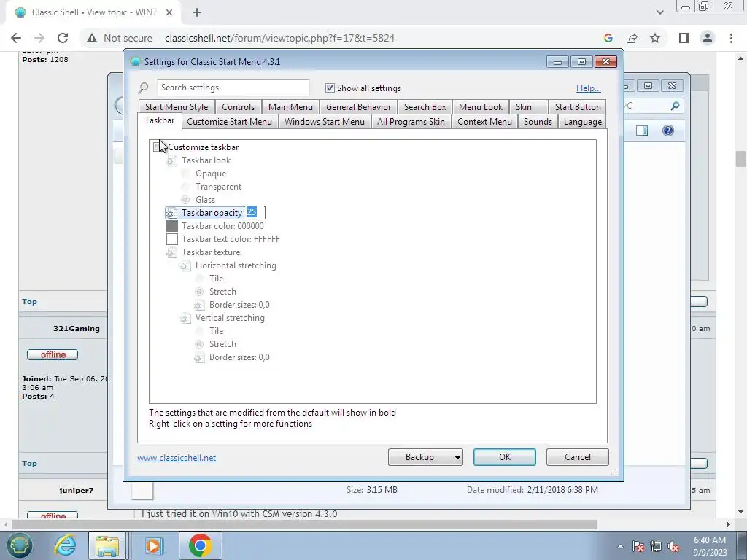Click the Taskbar color 000000 swatch
The image size is (747, 560).
point(172,226)
